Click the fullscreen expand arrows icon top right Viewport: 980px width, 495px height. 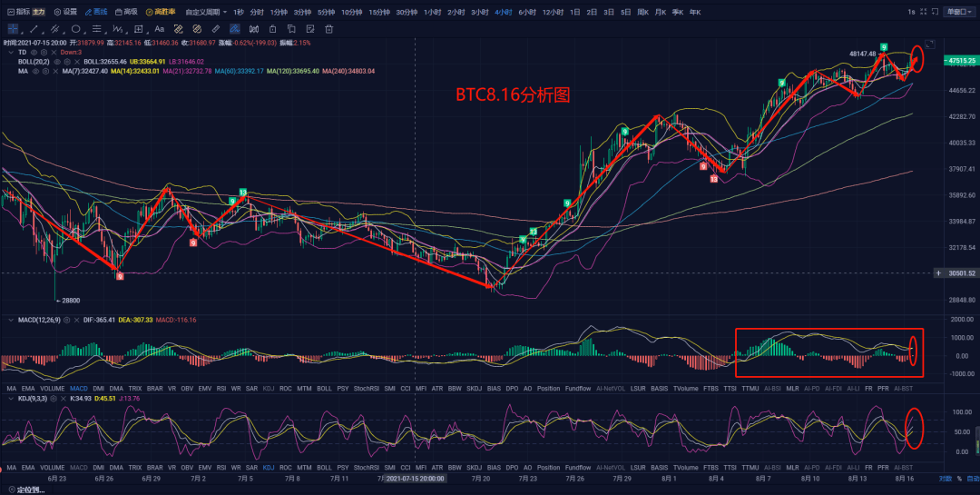923,12
